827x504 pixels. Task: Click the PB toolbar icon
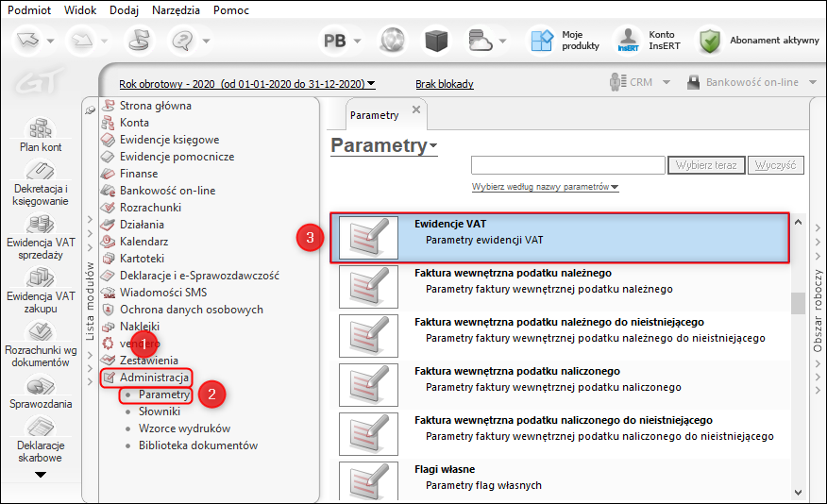point(334,41)
